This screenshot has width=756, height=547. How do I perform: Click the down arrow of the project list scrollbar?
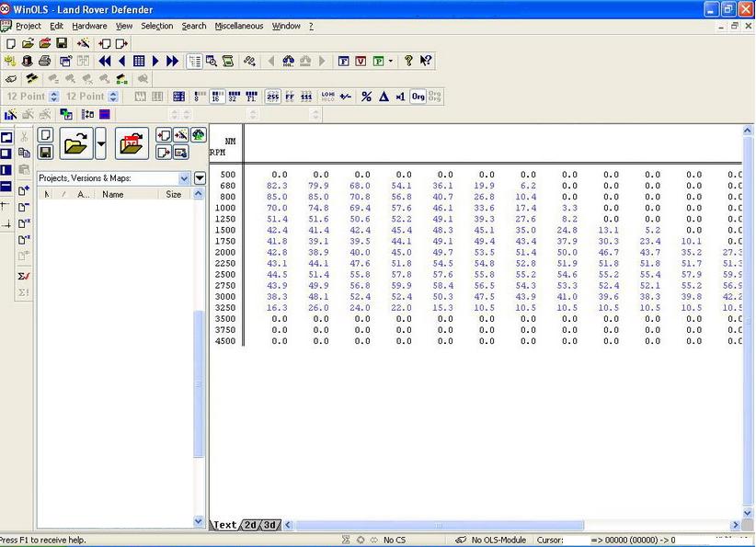198,521
